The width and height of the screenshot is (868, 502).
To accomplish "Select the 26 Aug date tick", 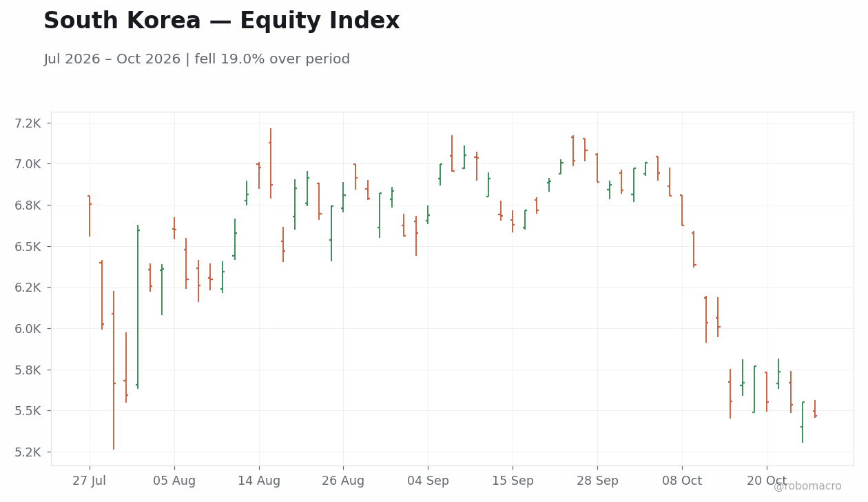I will tap(343, 481).
